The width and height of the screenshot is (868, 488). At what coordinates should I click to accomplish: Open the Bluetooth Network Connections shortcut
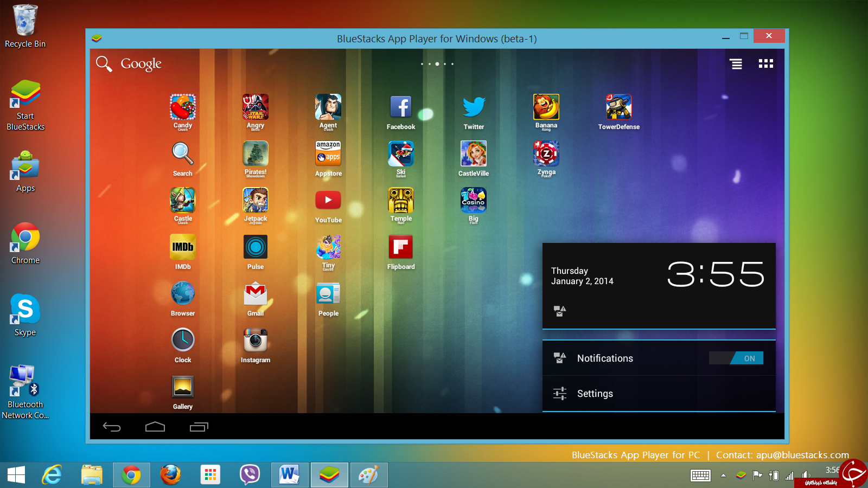click(x=25, y=393)
